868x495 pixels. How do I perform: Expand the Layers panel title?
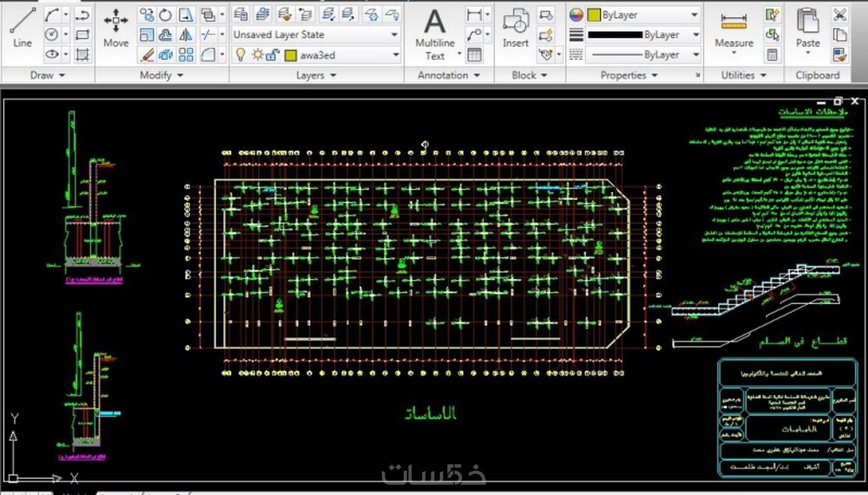pyautogui.click(x=317, y=75)
